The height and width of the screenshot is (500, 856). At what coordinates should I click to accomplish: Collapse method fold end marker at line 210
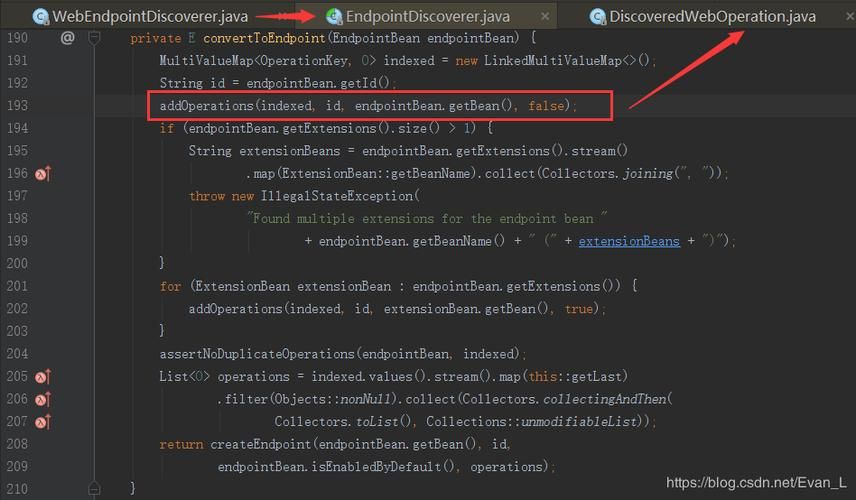pyautogui.click(x=94, y=488)
